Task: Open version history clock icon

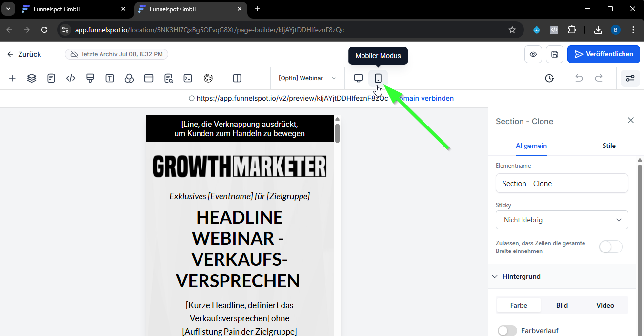Action: [x=550, y=78]
